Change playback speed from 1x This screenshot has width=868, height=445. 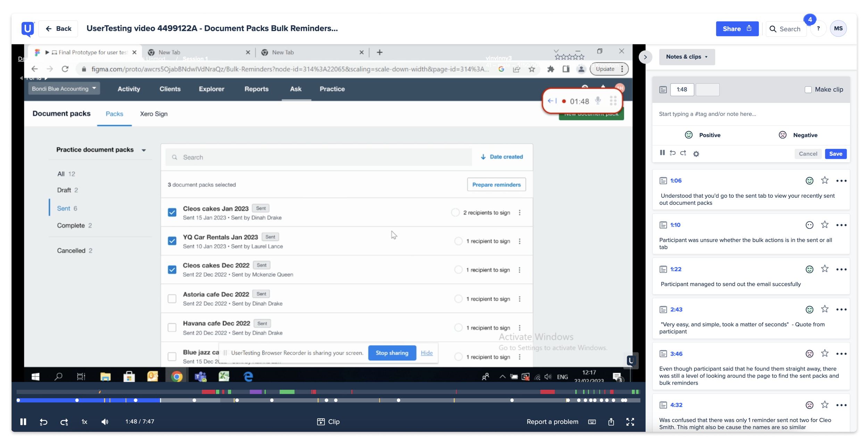coord(84,422)
